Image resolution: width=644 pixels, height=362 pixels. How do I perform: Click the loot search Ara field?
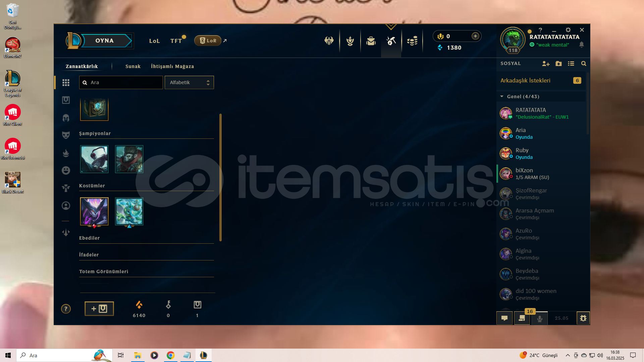tap(121, 82)
